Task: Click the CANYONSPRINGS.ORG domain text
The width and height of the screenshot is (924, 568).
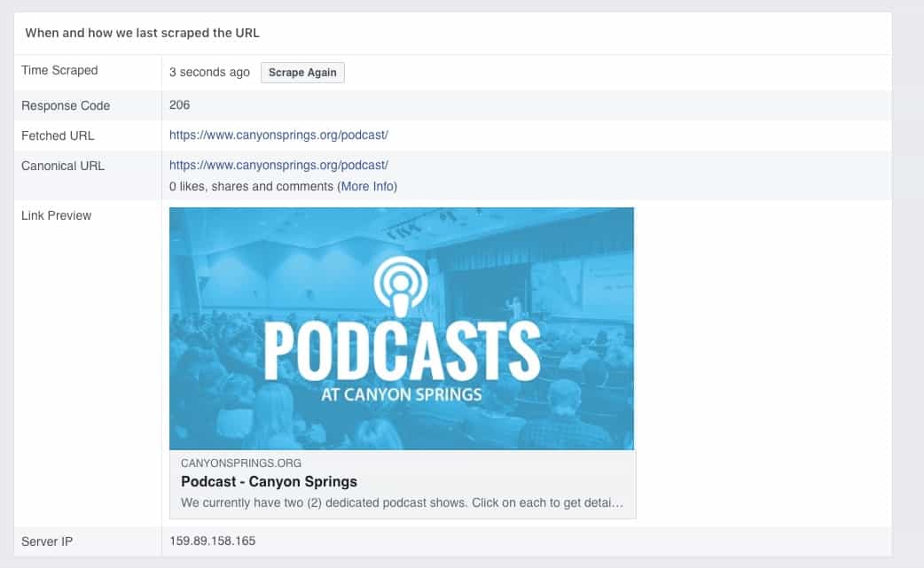Action: tap(241, 463)
